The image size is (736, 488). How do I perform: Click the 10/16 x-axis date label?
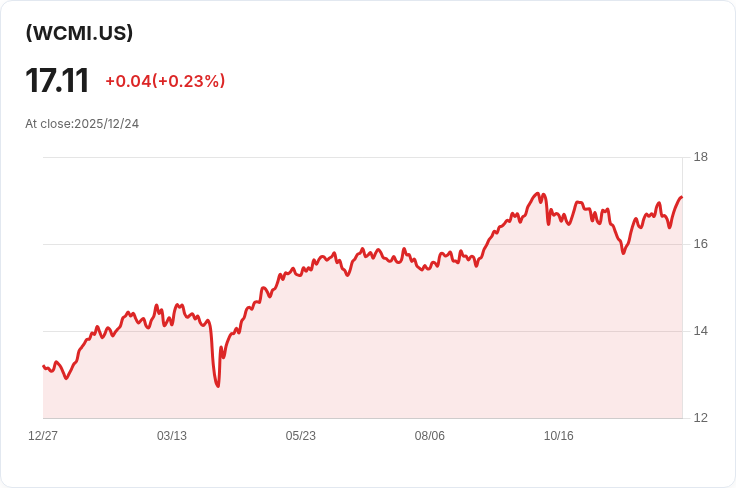coord(559,436)
